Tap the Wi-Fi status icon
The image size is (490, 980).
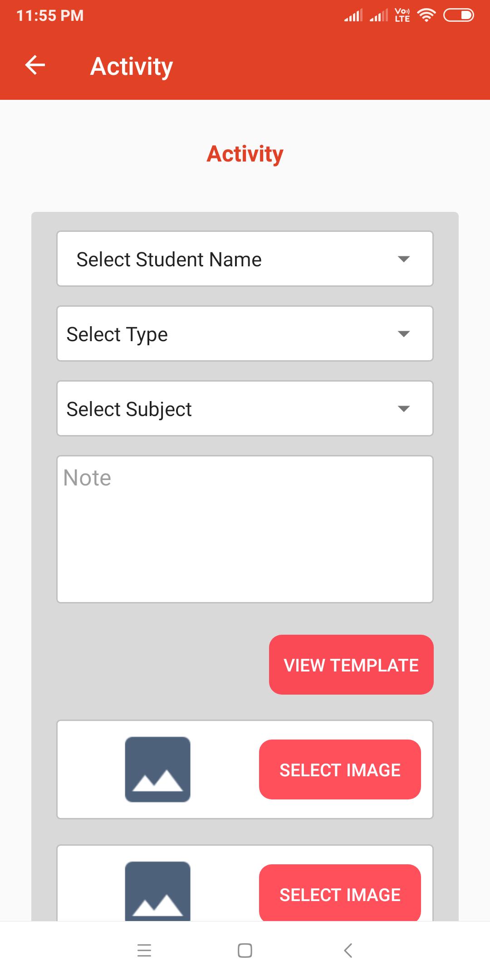426,15
